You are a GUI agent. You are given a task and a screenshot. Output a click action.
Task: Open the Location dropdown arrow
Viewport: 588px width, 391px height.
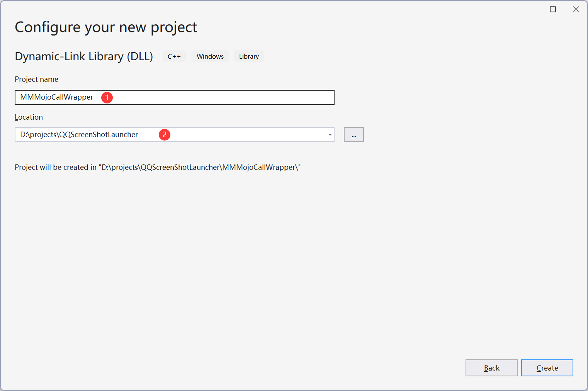click(x=330, y=135)
